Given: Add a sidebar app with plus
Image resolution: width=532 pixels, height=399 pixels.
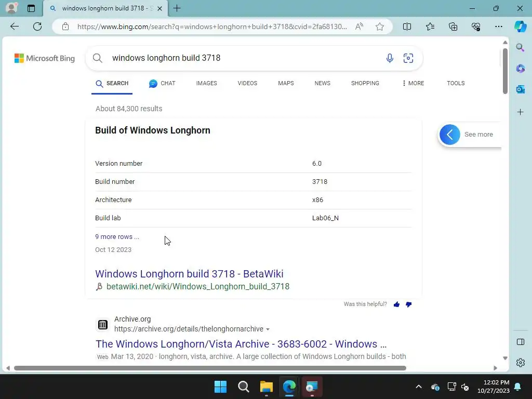Looking at the screenshot, I should tap(520, 112).
